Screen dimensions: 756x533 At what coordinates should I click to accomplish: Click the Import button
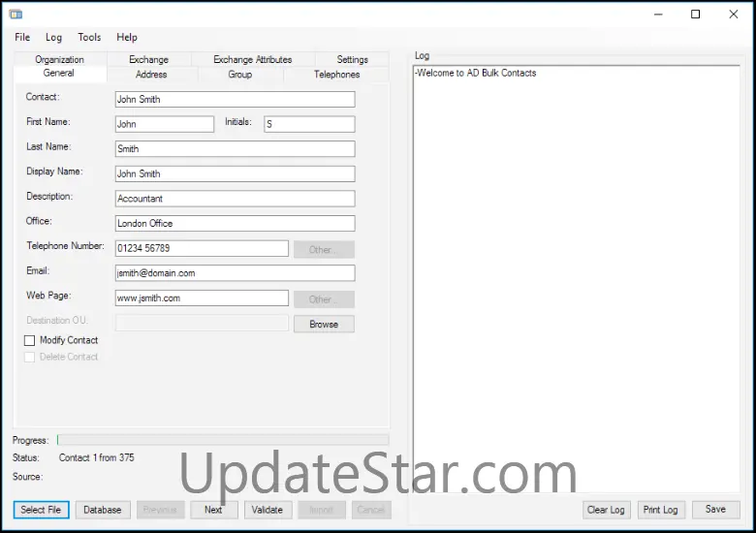tap(322, 510)
